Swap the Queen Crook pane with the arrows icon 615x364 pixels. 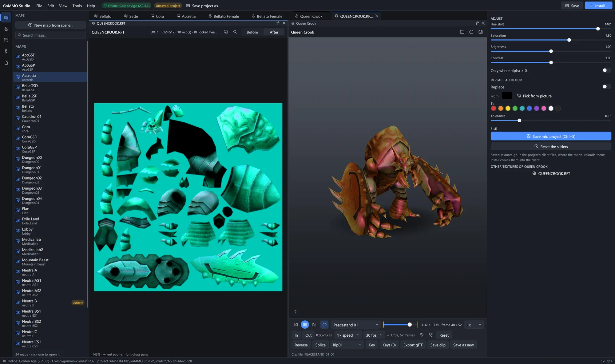coord(477,23)
